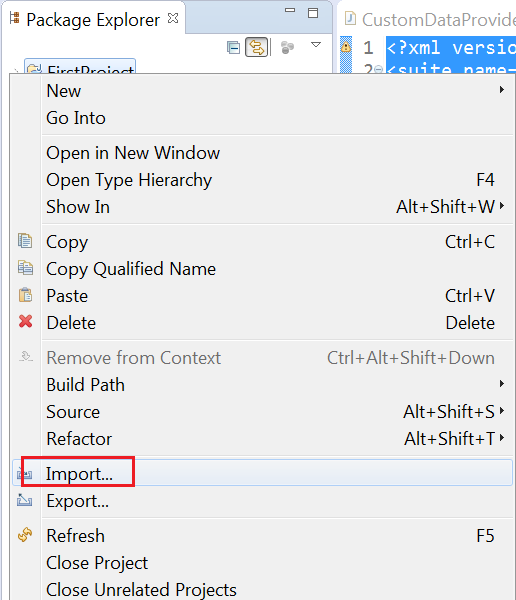This screenshot has height=600, width=516.
Task: Choose Go Into from the context menu
Action: 262,118
